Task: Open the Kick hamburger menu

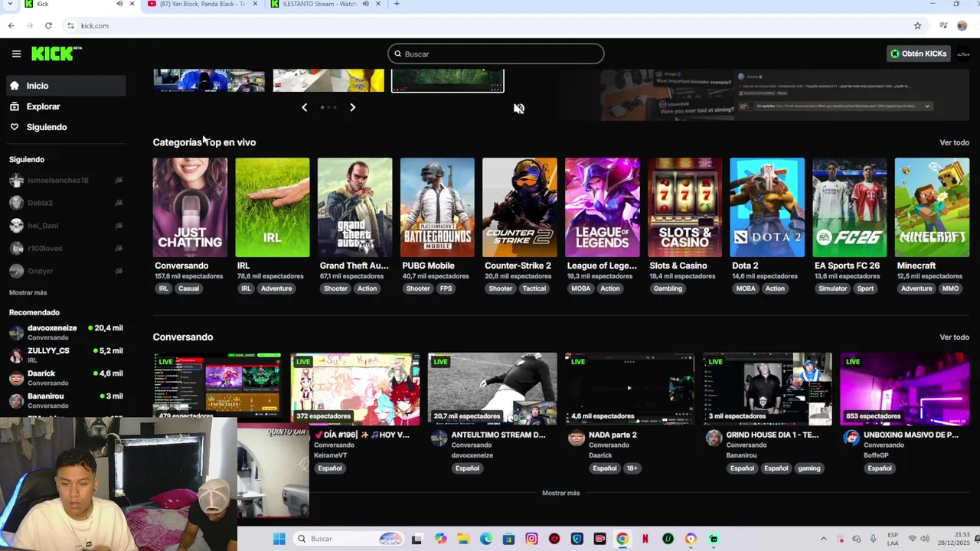Action: point(16,54)
